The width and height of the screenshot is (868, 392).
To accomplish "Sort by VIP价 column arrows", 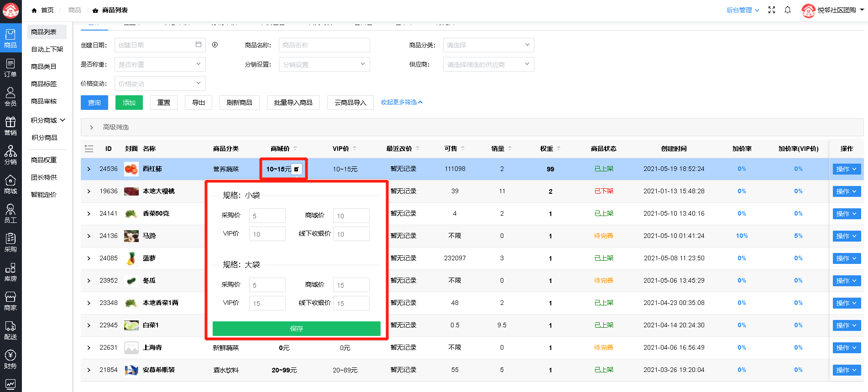I will [x=355, y=149].
